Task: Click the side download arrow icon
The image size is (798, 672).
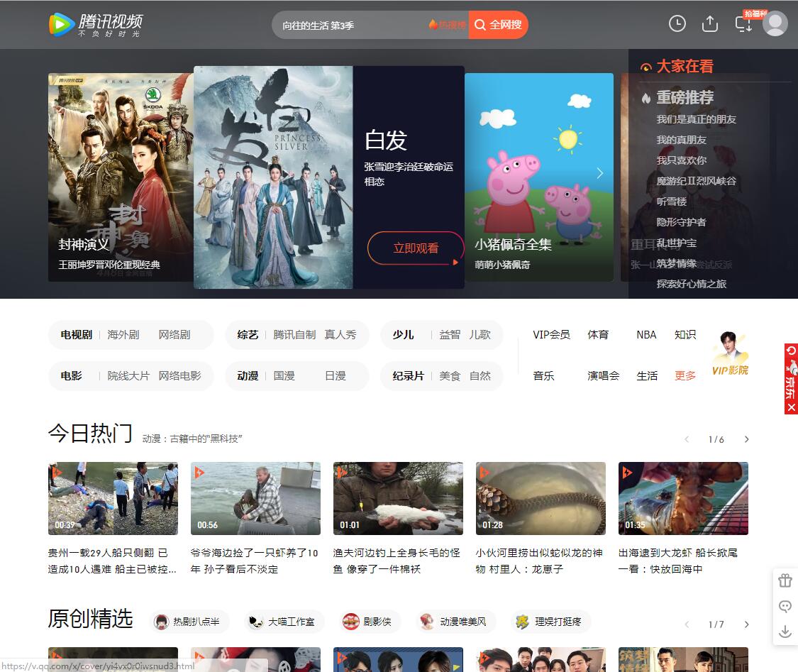Action: 785,632
